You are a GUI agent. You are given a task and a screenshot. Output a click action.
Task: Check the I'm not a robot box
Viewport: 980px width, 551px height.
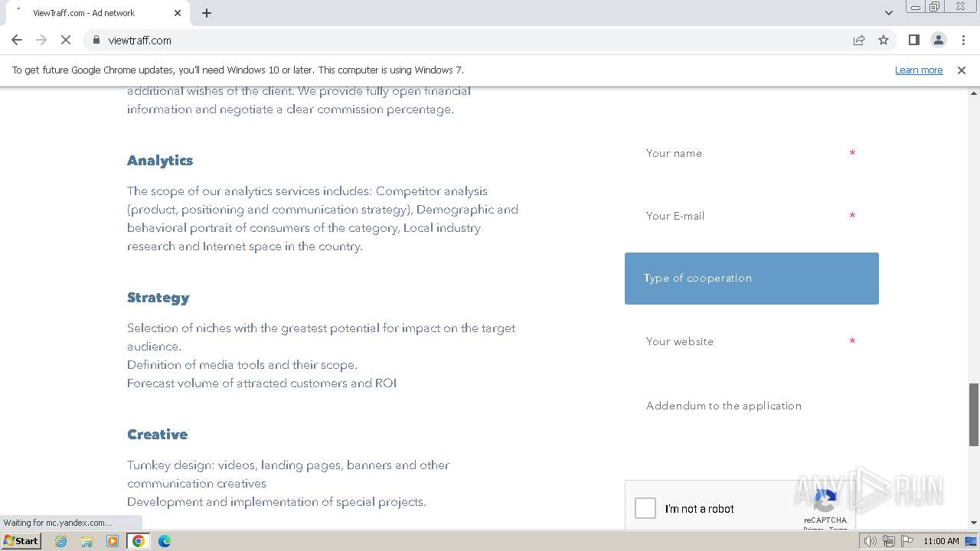coord(645,508)
